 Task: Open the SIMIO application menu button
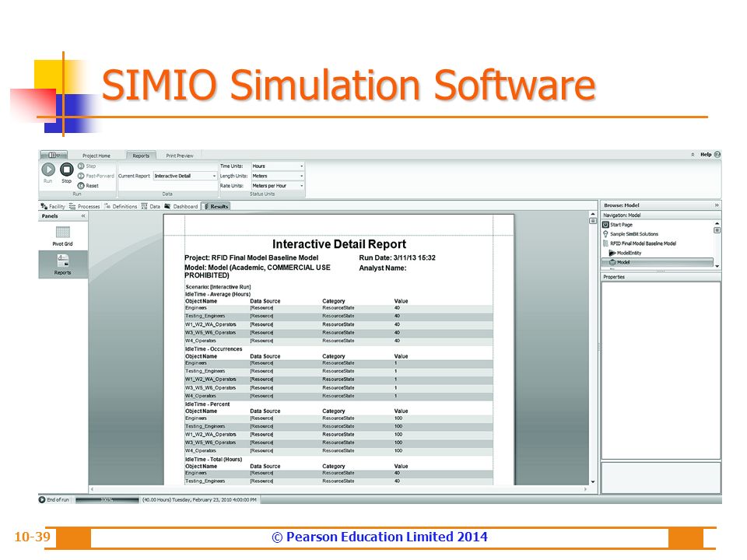tap(54, 155)
